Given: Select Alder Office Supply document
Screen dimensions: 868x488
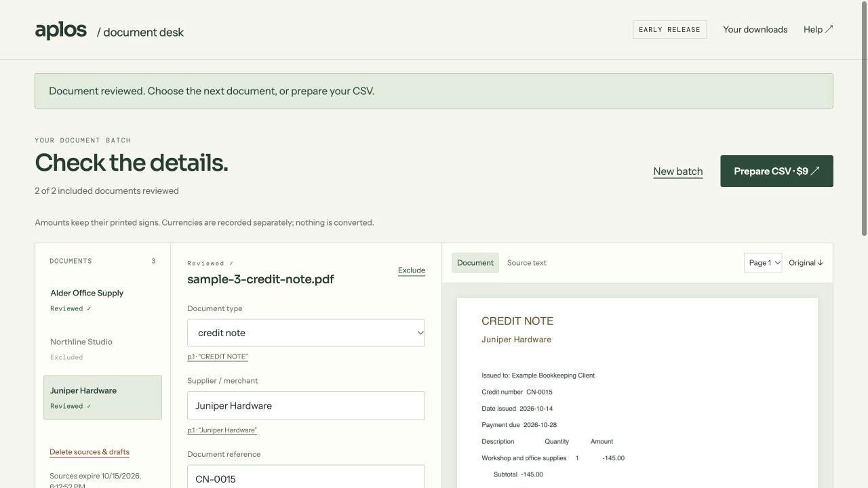Looking at the screenshot, I should click(102, 300).
